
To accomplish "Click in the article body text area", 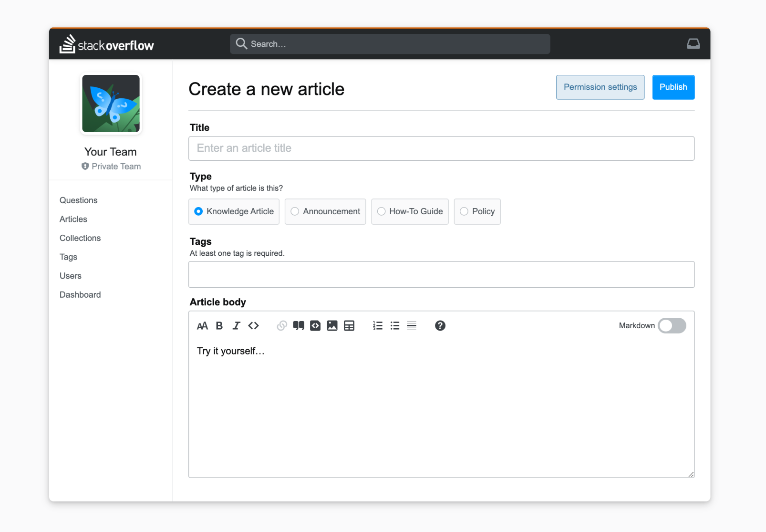I will [442, 408].
